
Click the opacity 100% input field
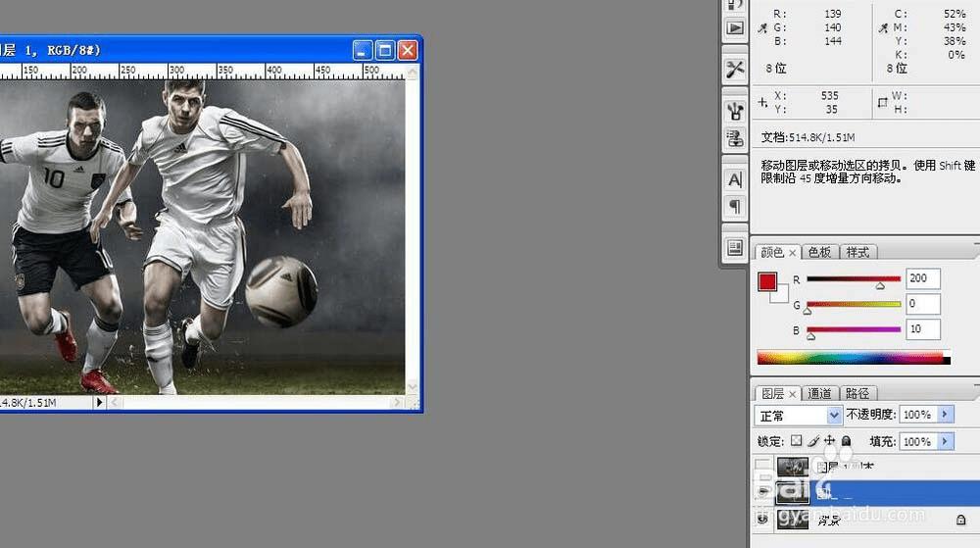(918, 414)
